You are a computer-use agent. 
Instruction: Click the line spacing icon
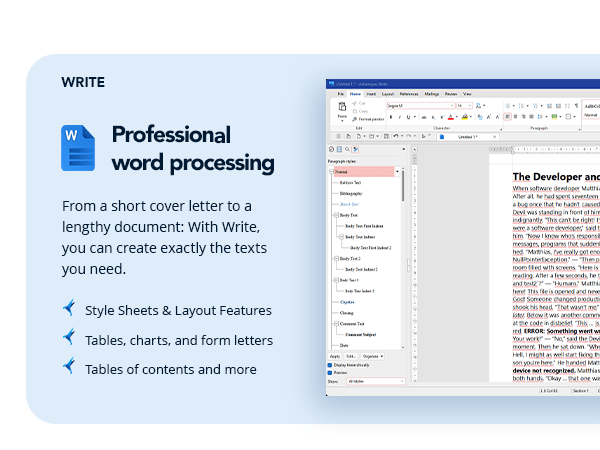(x=540, y=117)
